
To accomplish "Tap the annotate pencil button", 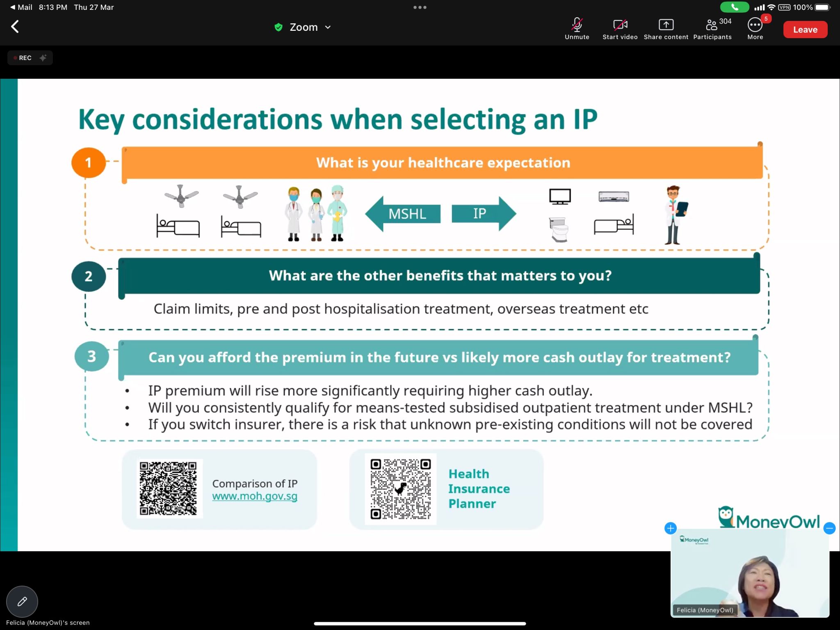I will click(x=22, y=602).
